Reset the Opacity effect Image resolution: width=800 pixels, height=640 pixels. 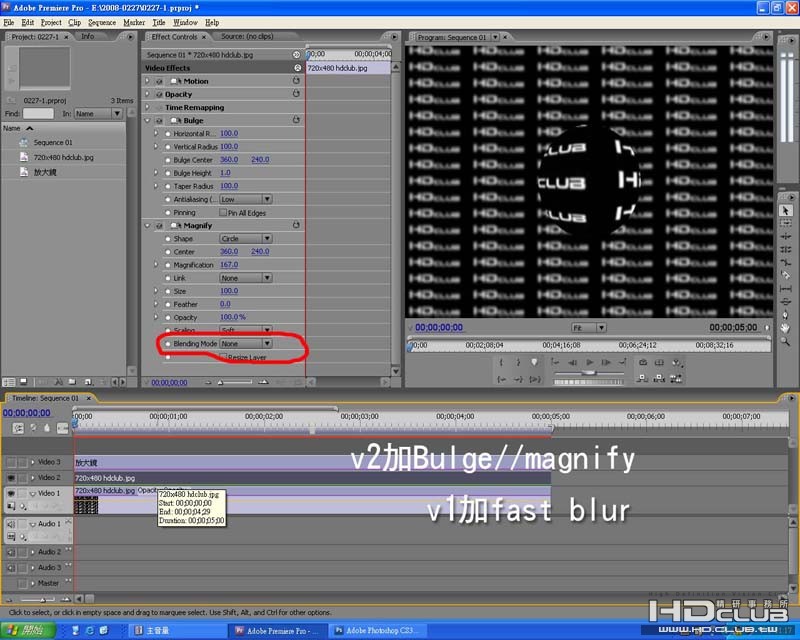tap(296, 94)
